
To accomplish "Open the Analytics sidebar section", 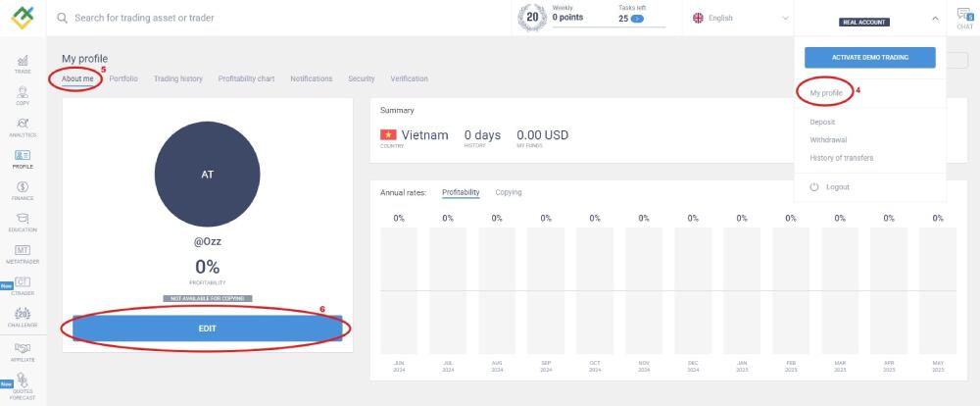I will point(23,127).
